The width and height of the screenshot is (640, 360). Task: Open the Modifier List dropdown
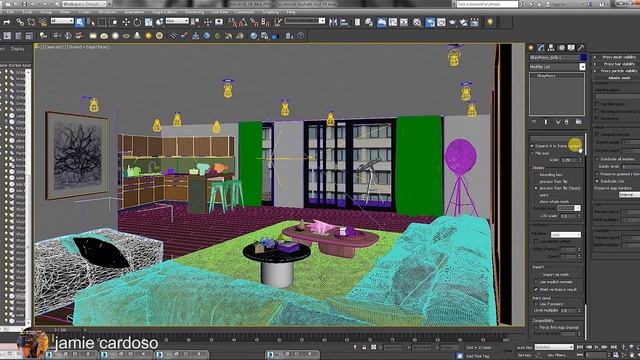click(558, 67)
